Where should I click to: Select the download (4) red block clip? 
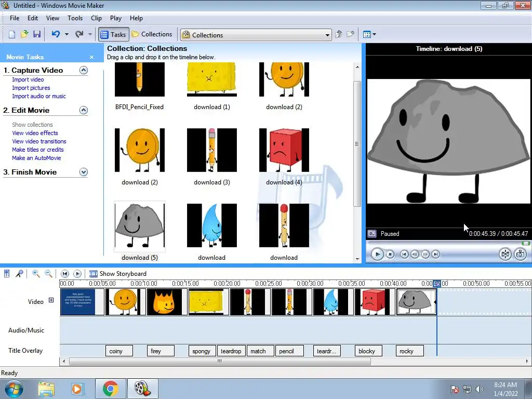(x=284, y=150)
